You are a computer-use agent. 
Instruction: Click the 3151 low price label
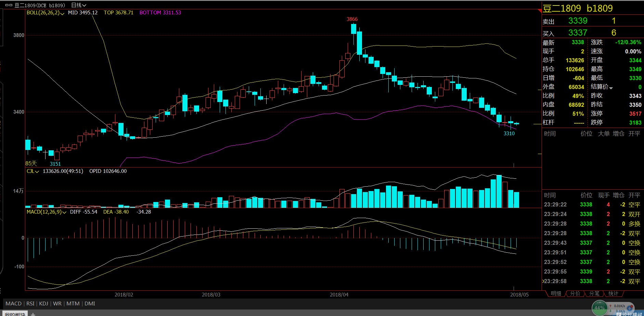tap(55, 164)
